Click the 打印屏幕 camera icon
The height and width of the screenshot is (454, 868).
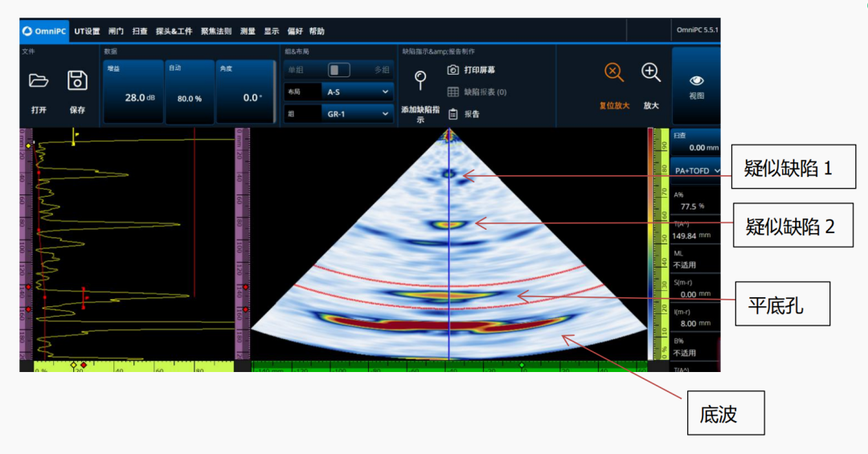[x=452, y=70]
